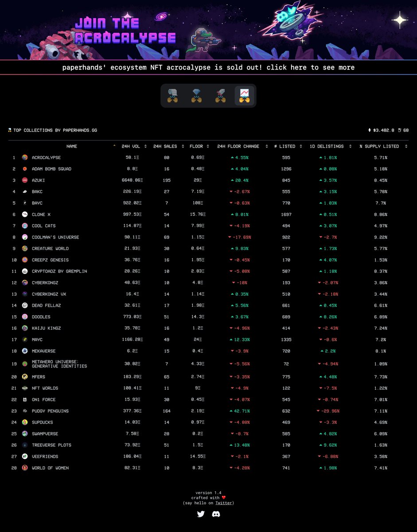Select the chart hands collections tab
417x532 pixels.
[245, 95]
